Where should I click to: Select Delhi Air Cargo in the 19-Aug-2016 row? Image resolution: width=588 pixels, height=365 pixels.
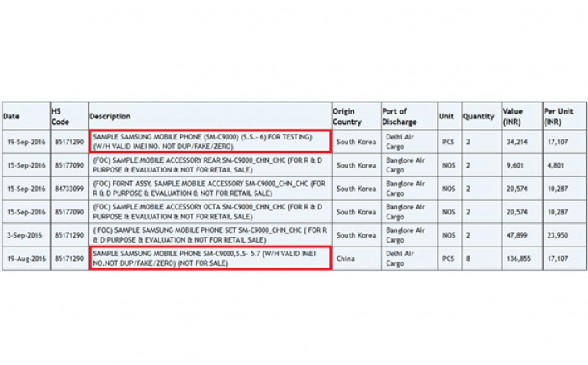(x=409, y=259)
